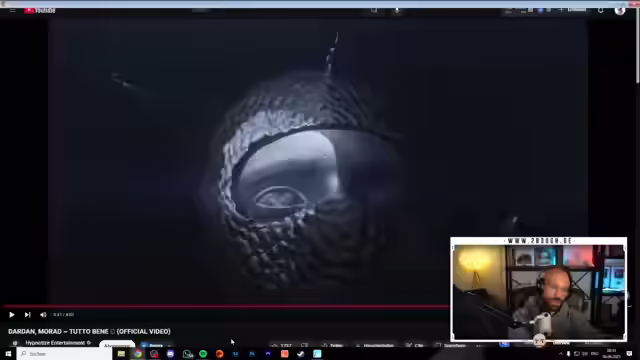The height and width of the screenshot is (360, 640).
Task: Switch to Google Chrome in the taskbar
Action: [x=138, y=354]
